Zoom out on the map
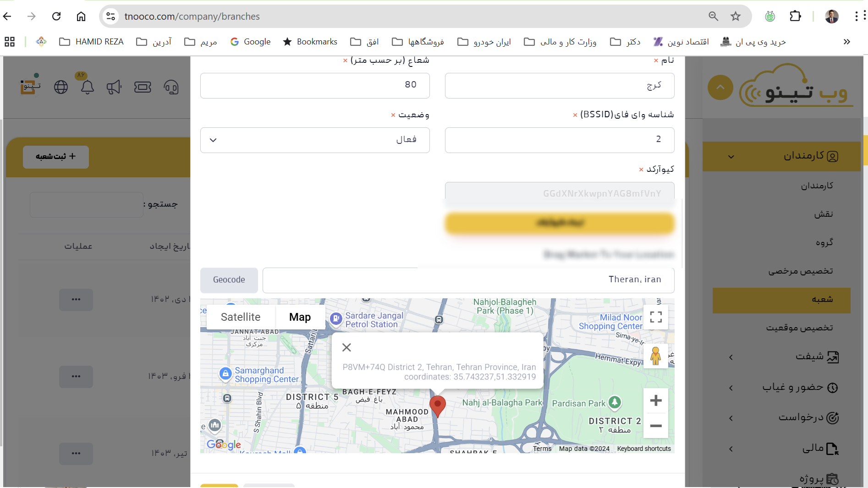Viewport: 868px width, 488px height. [x=655, y=426]
